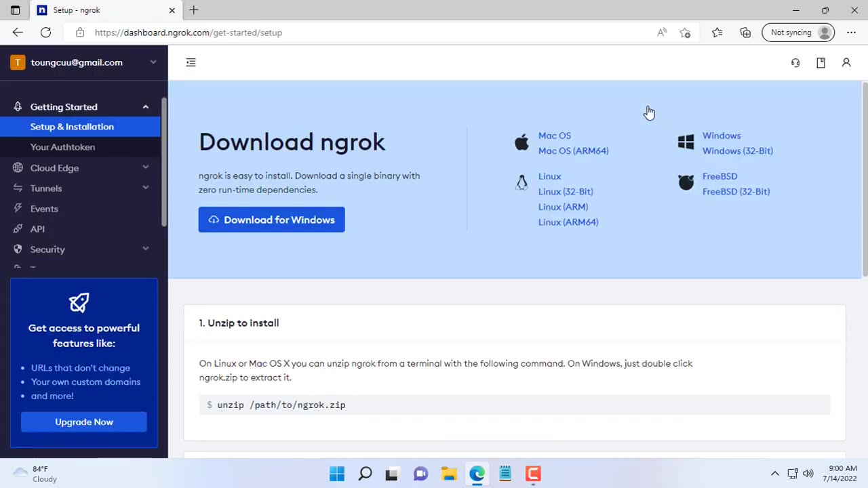
Task: Click the FreeBSD logo icon
Action: [x=686, y=183]
